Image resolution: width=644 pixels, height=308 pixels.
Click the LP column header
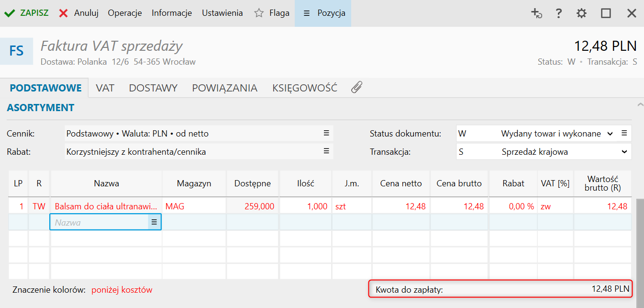click(x=18, y=183)
